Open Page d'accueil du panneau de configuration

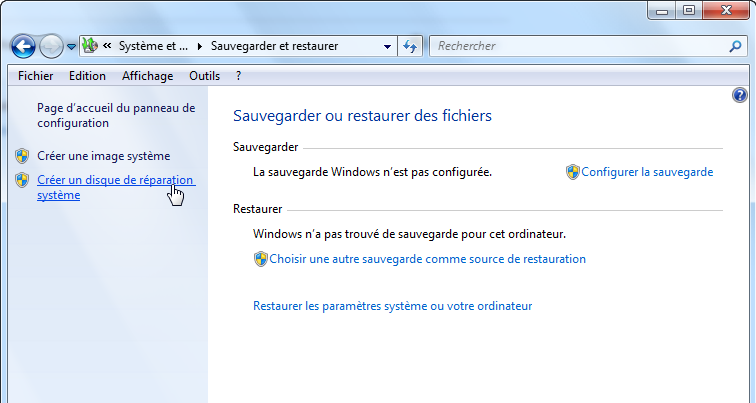click(x=115, y=115)
